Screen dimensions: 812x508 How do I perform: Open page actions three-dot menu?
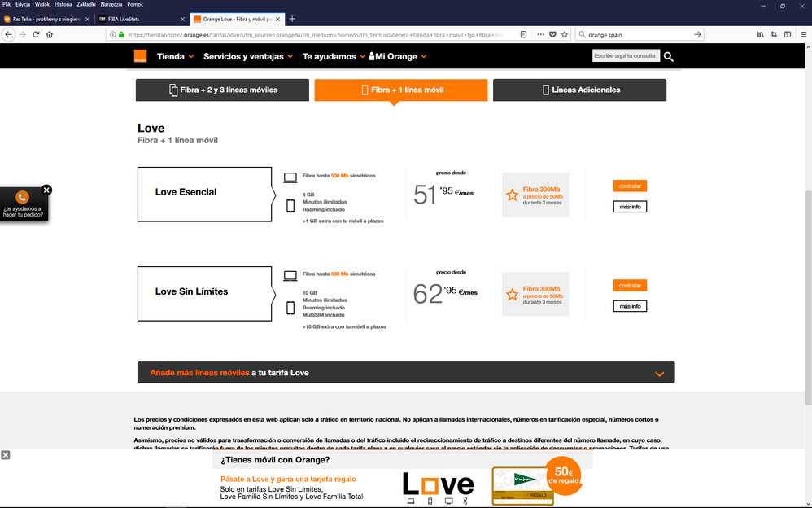(540, 35)
